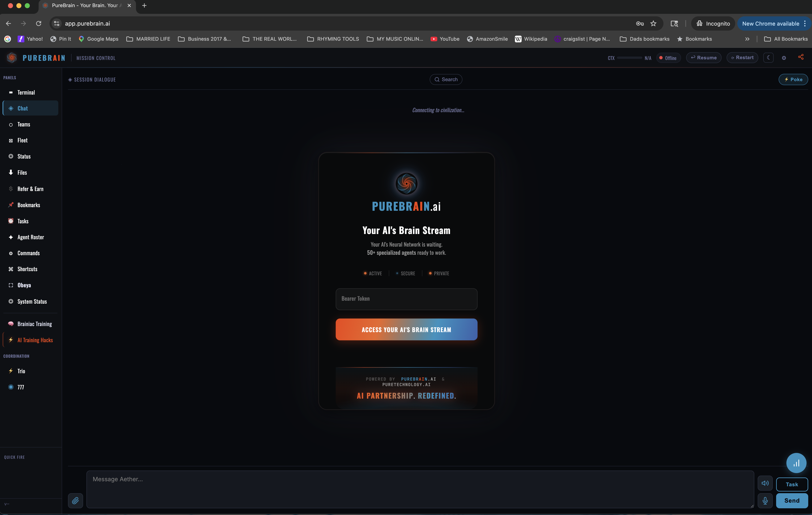The image size is (812, 515).
Task: Open the All Bookmarks folder
Action: (786, 39)
